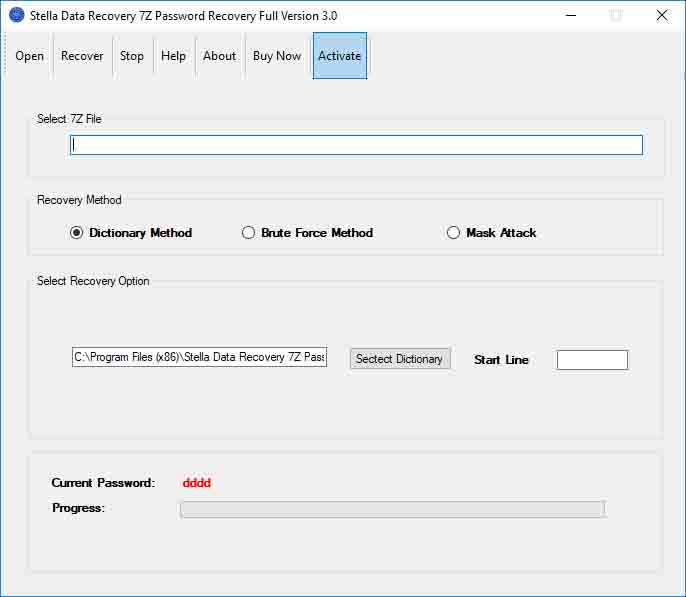Click the Progress bar
The width and height of the screenshot is (686, 597).
click(392, 509)
